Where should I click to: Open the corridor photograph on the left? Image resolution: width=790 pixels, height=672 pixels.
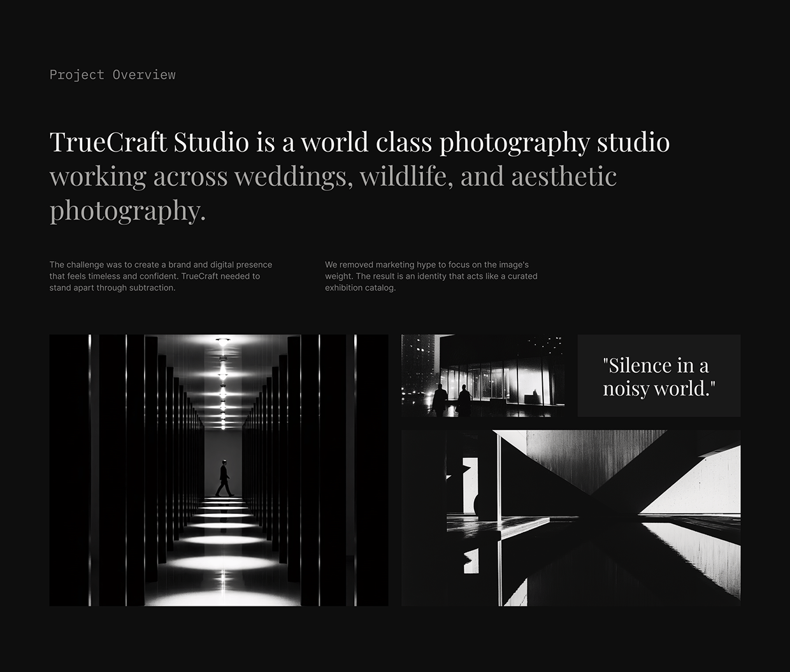pos(219,470)
